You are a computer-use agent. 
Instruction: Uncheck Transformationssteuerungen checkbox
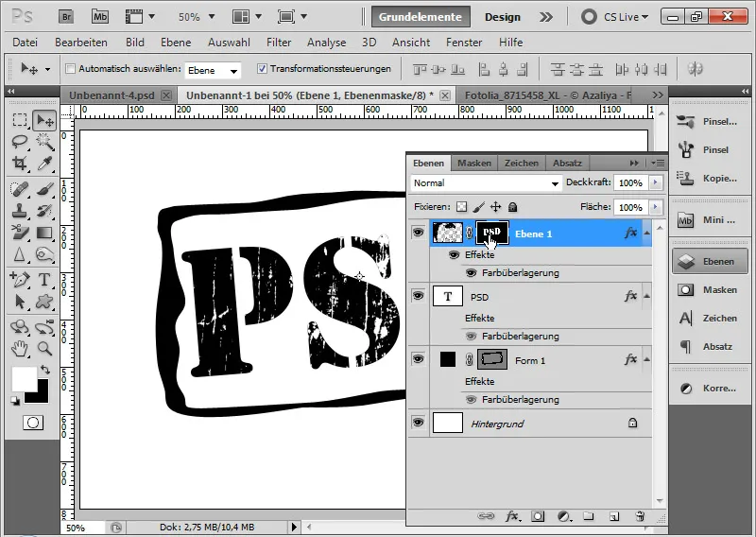coord(262,68)
